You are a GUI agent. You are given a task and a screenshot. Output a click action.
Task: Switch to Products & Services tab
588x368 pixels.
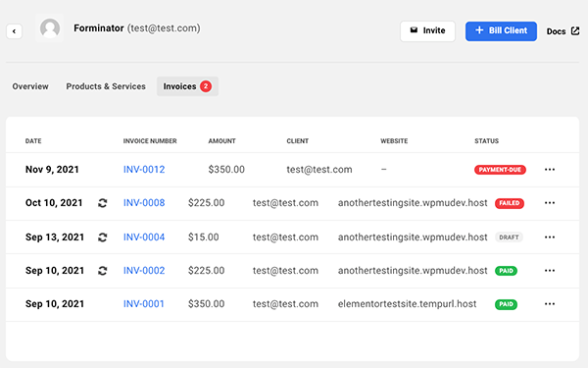[x=106, y=86]
